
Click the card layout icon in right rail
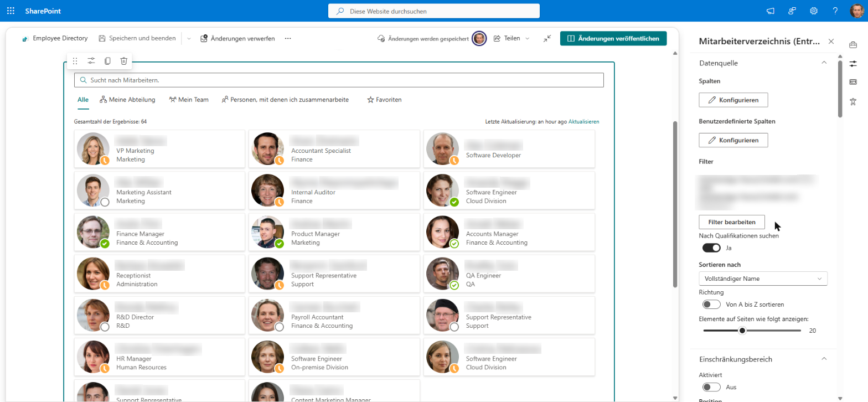(x=853, y=82)
